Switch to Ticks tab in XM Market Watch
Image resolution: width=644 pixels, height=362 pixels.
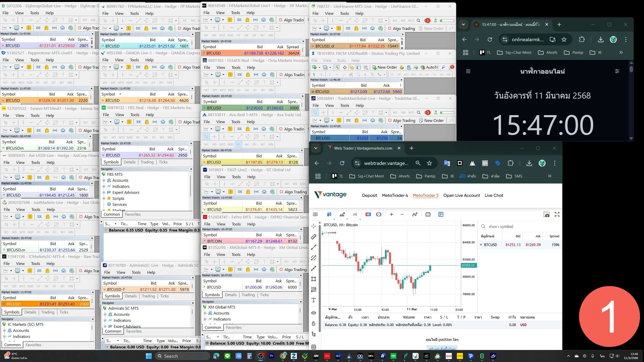tap(264, 295)
